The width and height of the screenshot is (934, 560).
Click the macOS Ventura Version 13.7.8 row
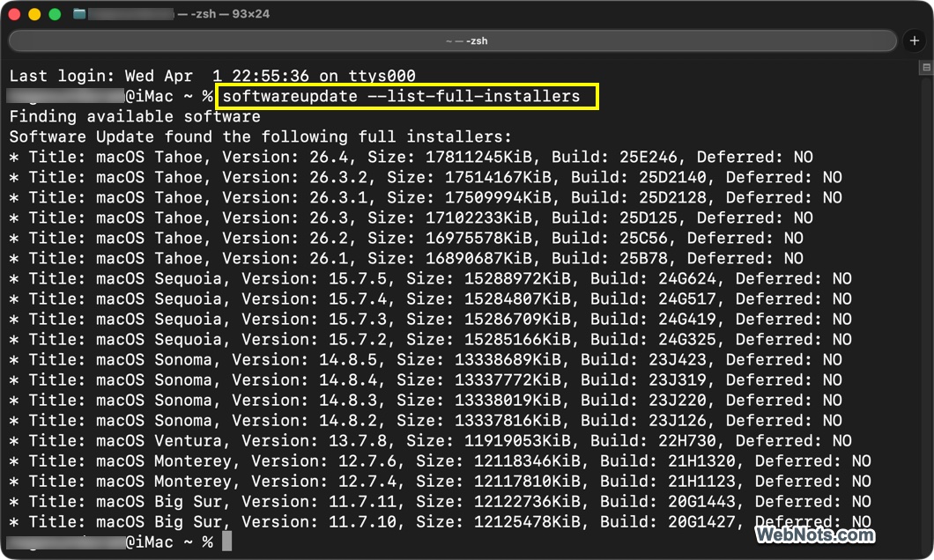coord(430,439)
